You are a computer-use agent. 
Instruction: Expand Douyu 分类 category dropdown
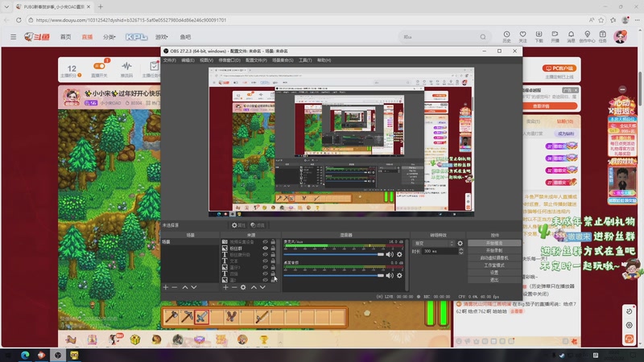coord(109,37)
